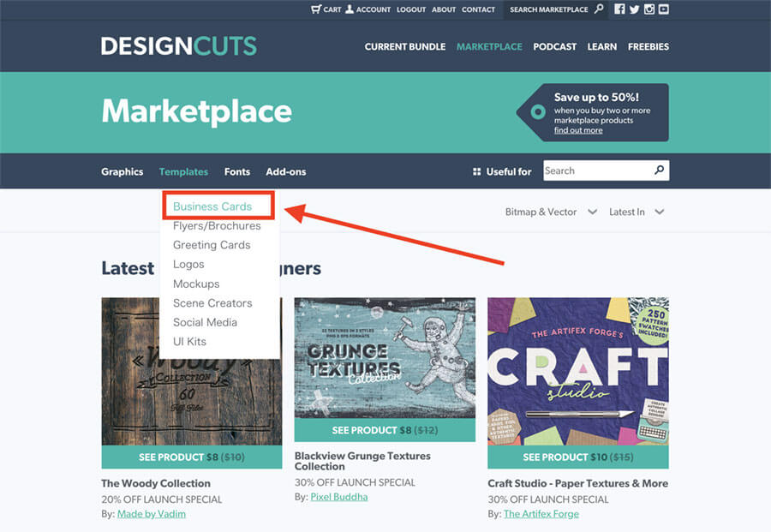Viewport: 771px width, 532px height.
Task: Click the Craft Studio - Paper Textures title
Action: (577, 483)
